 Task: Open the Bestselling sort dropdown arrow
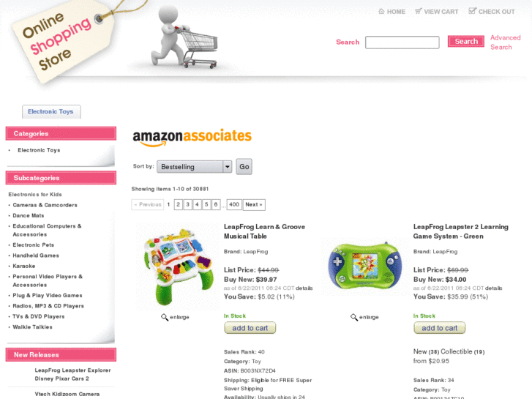point(228,167)
